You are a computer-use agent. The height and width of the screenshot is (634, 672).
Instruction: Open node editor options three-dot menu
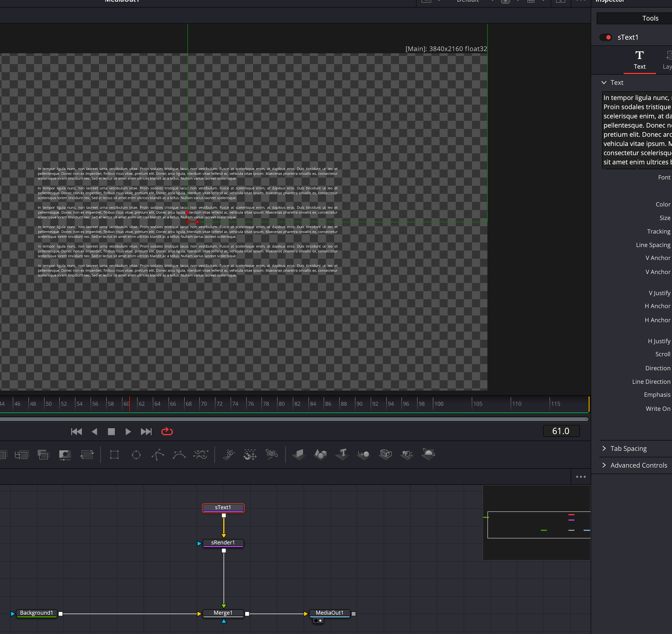[x=581, y=477]
